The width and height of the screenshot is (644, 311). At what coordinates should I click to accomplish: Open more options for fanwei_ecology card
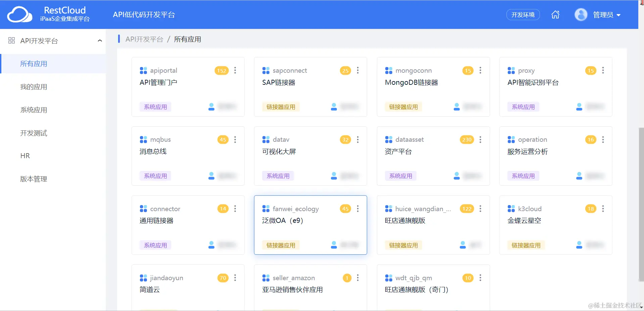tap(358, 209)
